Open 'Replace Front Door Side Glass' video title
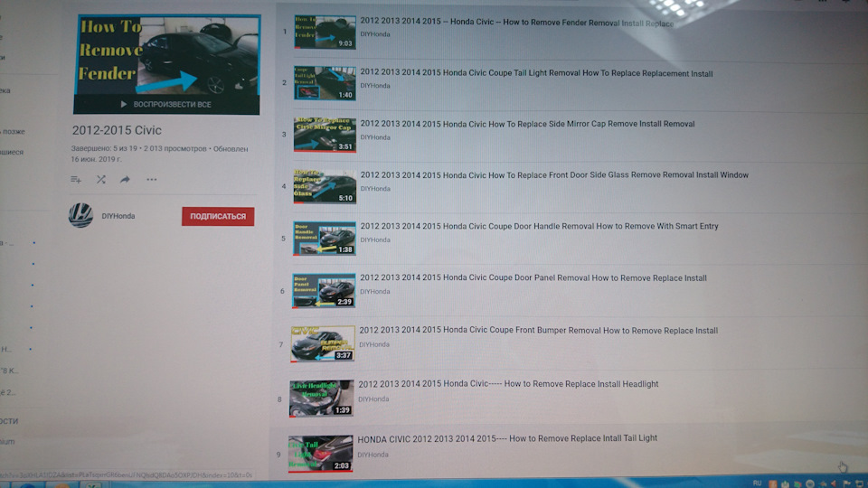Viewport: 868px width, 488px height. click(554, 174)
